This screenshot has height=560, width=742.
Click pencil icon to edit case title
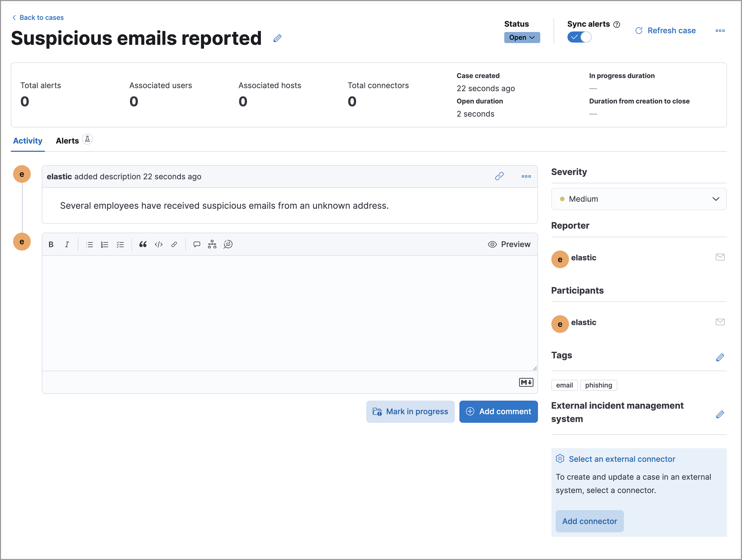tap(277, 38)
